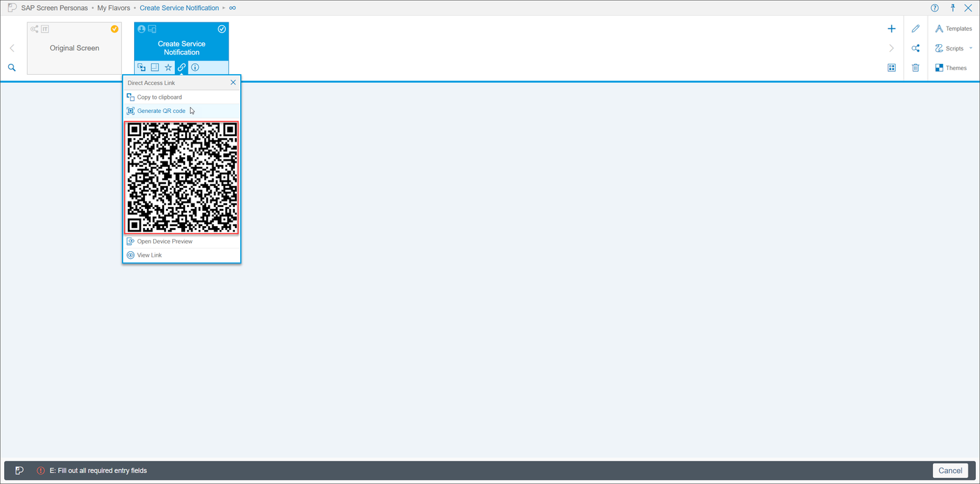Screen dimensions: 980x484
Task: Open the flavor gallery grid view icon
Action: (x=892, y=67)
